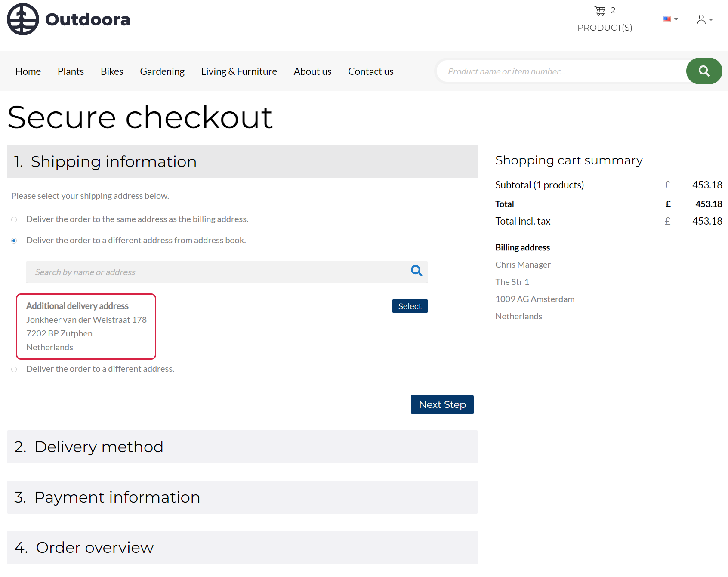Expand the language dropdown arrow
Screen dimensions: 728x577
click(x=676, y=19)
